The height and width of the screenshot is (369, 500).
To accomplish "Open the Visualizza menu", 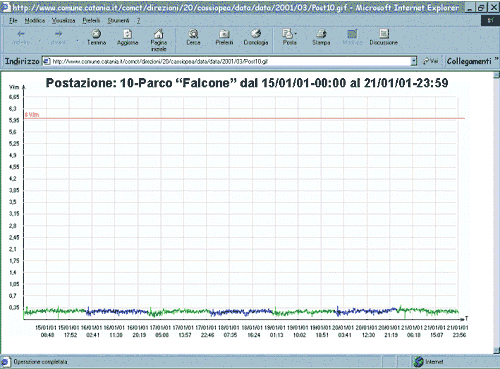I will tap(63, 21).
